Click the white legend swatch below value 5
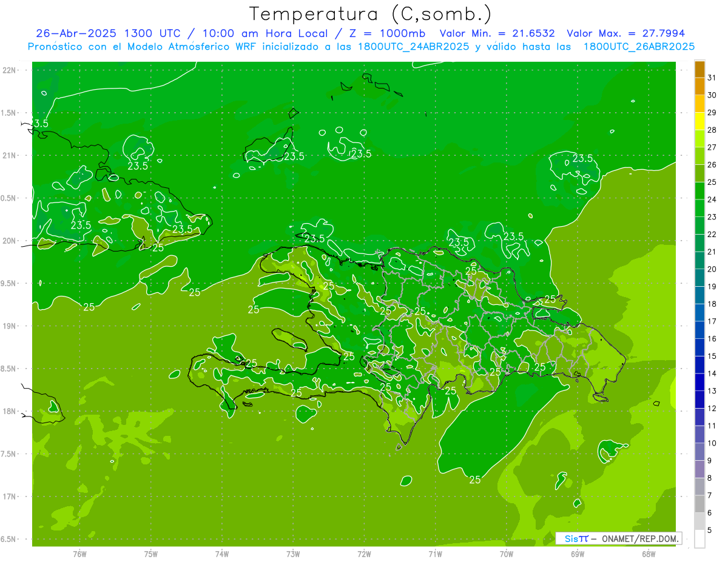Screen dimensions: 728x562 699,539
